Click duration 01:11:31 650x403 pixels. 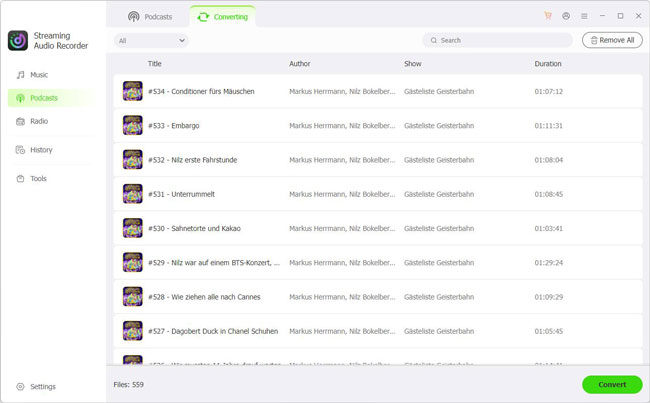pyautogui.click(x=548, y=126)
